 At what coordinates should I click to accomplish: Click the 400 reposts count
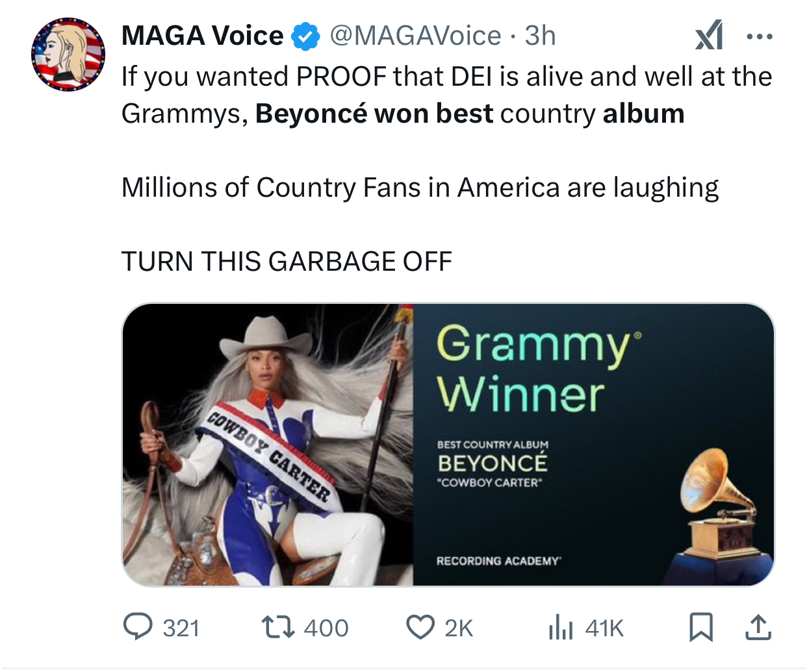(326, 628)
